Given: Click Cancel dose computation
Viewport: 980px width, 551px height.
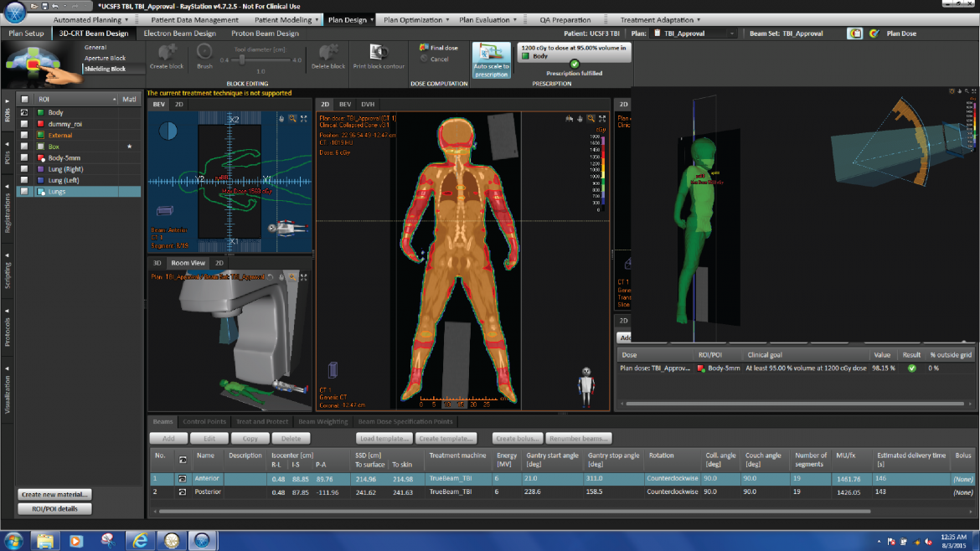Looking at the screenshot, I should click(x=435, y=59).
